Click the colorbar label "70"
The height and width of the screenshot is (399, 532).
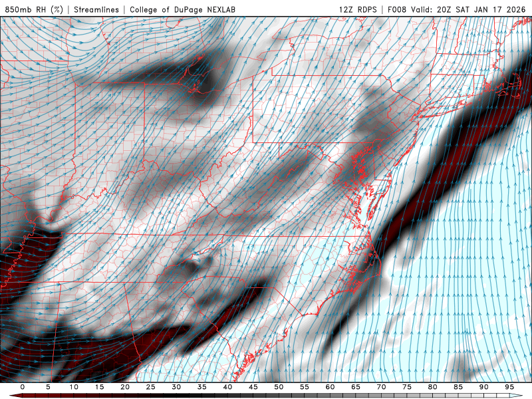tap(381, 387)
